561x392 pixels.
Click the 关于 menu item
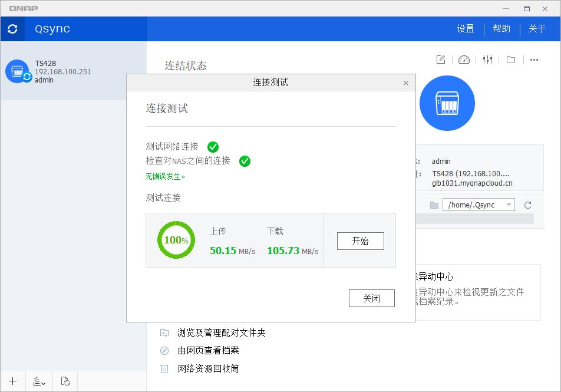click(x=537, y=28)
